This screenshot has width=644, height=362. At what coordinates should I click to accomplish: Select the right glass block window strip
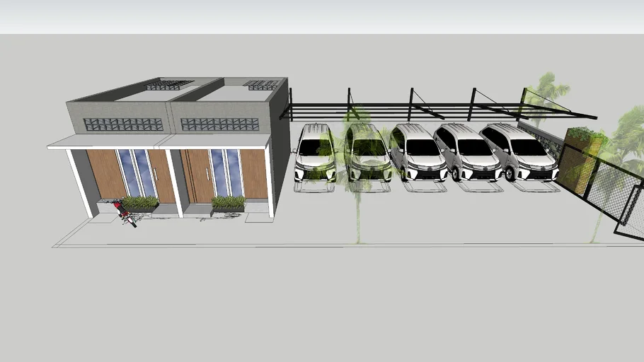[219, 124]
